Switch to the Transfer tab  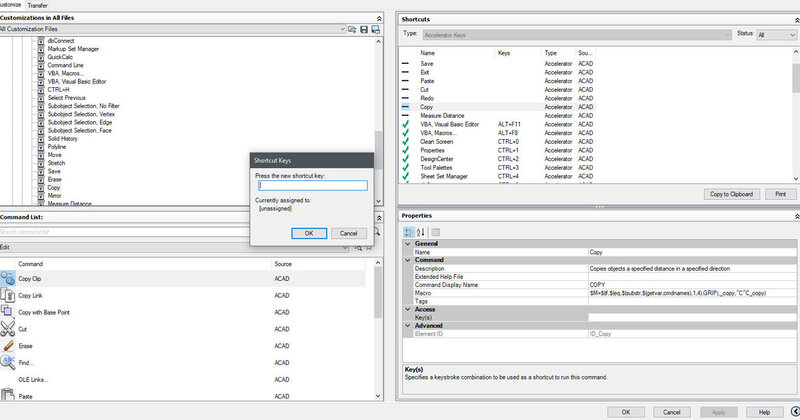[x=37, y=5]
